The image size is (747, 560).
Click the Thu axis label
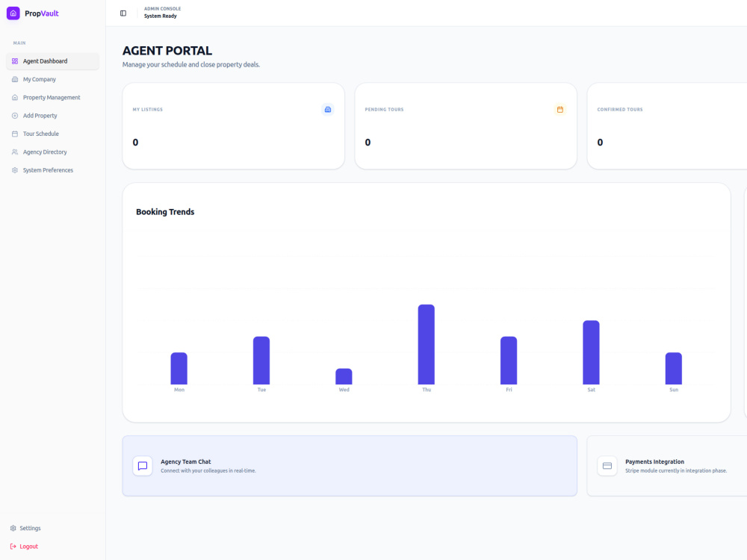click(427, 390)
